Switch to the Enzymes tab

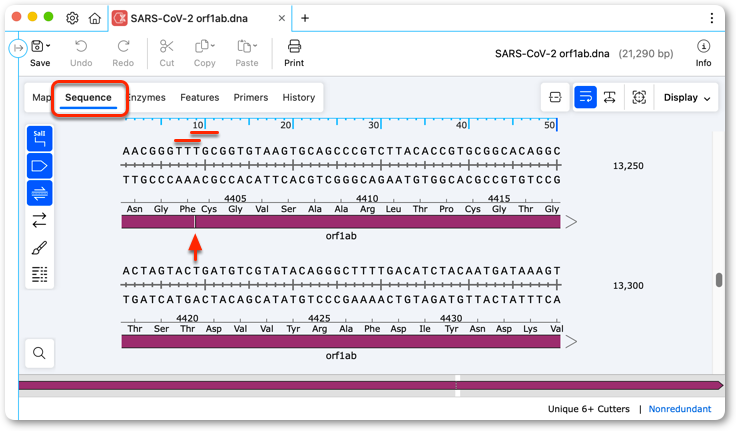(x=147, y=97)
